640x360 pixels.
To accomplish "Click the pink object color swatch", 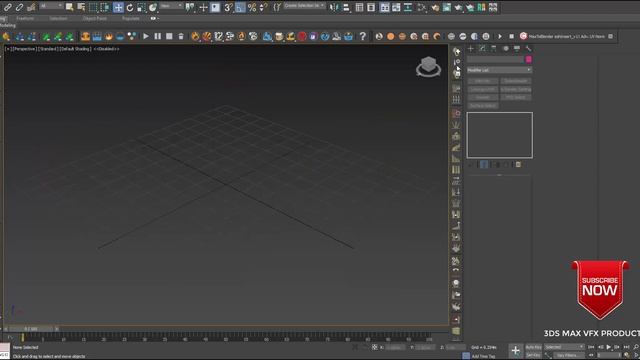I will click(529, 60).
